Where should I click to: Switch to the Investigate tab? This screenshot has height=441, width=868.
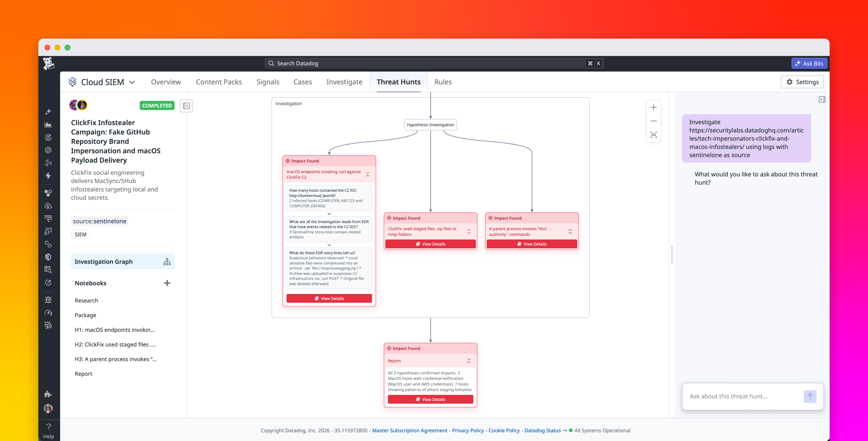tap(344, 82)
